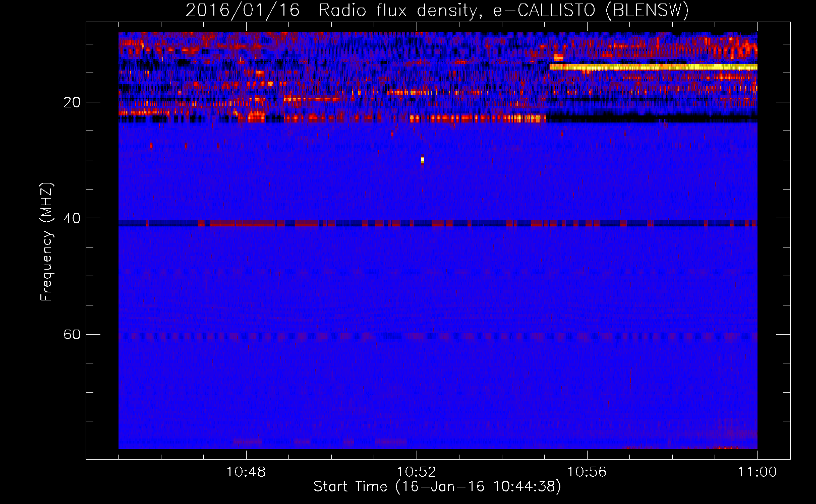Click the "Frequency (MHZ)" axis label

(46, 242)
